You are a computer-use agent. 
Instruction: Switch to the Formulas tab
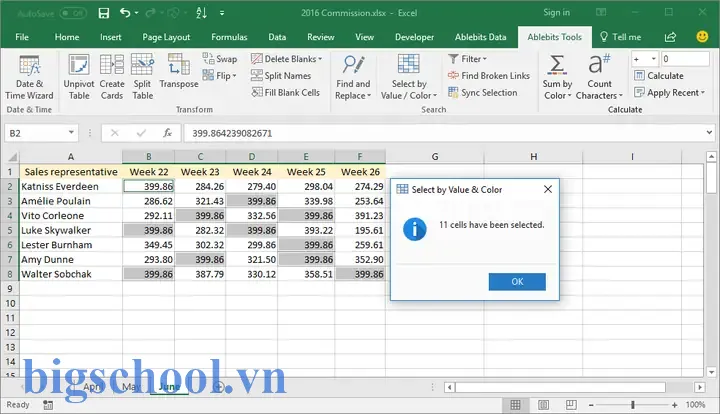tap(229, 37)
